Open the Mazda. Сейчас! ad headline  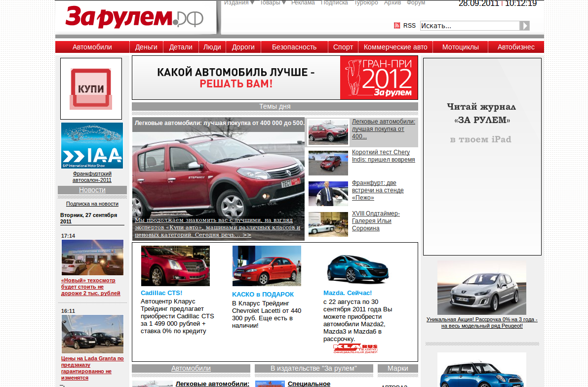[348, 293]
